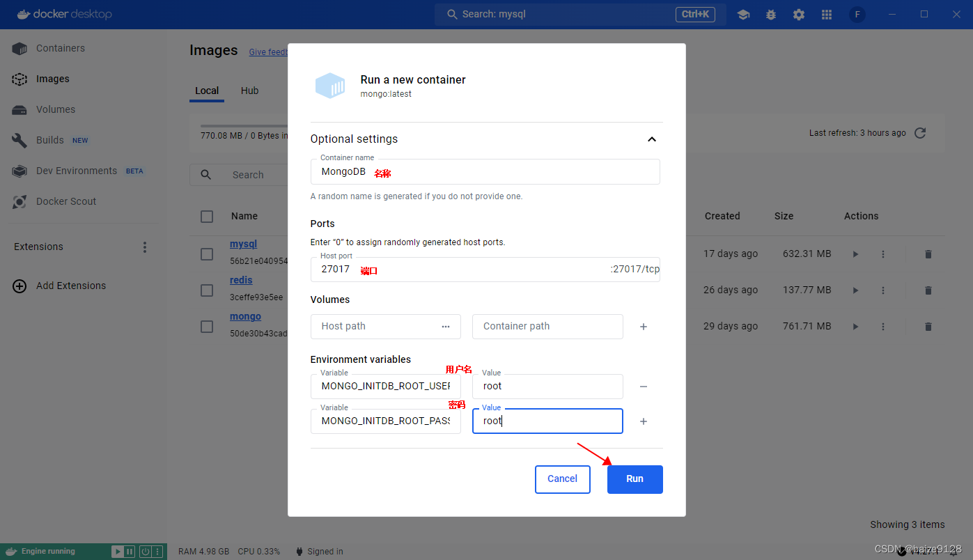This screenshot has height=560, width=973.
Task: Refresh the images list
Action: pyautogui.click(x=920, y=133)
